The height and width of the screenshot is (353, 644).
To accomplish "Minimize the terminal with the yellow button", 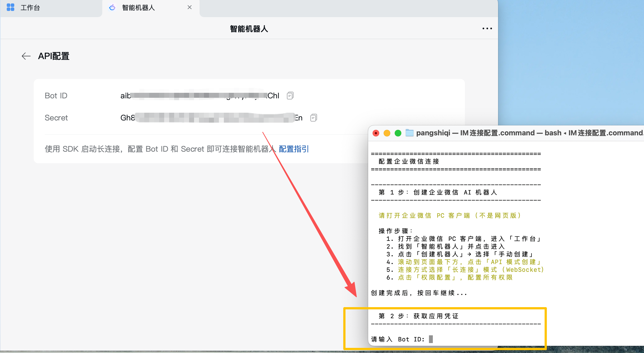I will click(x=387, y=133).
